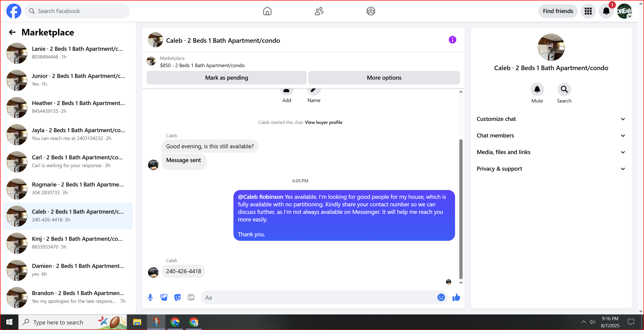Image resolution: width=644 pixels, height=330 pixels.
Task: Click the taskbar clock showing 9:16 PM
Action: tap(610, 322)
